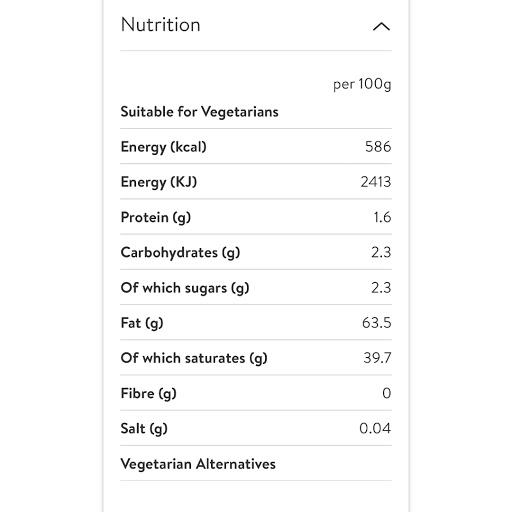Click the 1.6 protein value
512x512 pixels.
382,217
